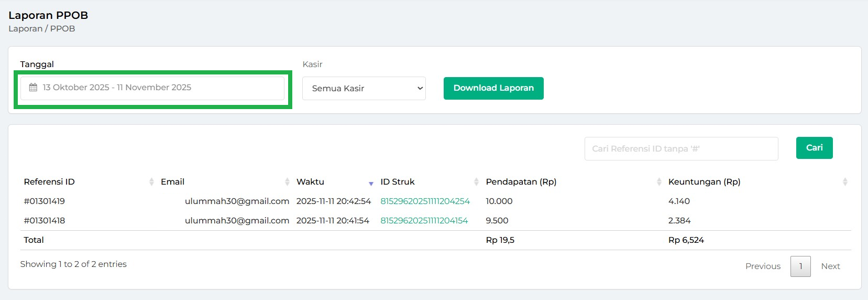The height and width of the screenshot is (300, 868).
Task: Click the Laporan breadcrumb link
Action: tap(25, 29)
